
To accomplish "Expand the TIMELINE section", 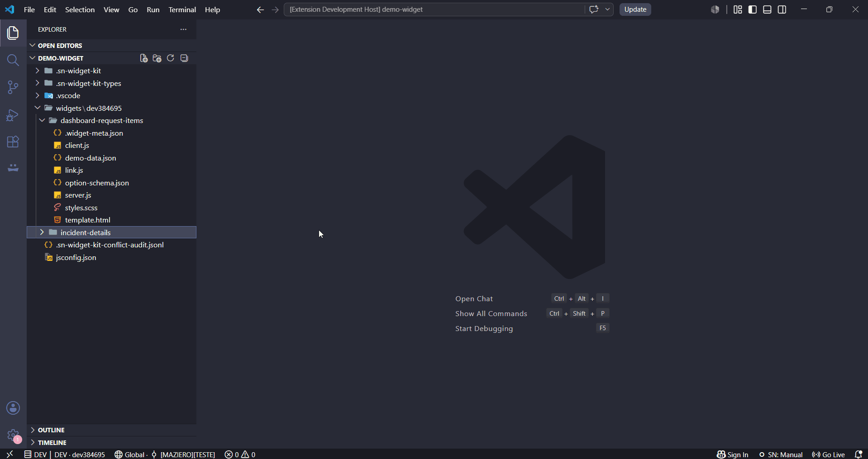I will (x=112, y=443).
